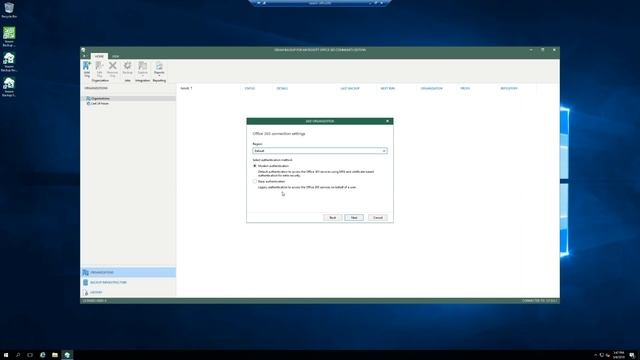Viewport: 640px width, 360px height.
Task: Sort by the Status column header
Action: [x=249, y=88]
